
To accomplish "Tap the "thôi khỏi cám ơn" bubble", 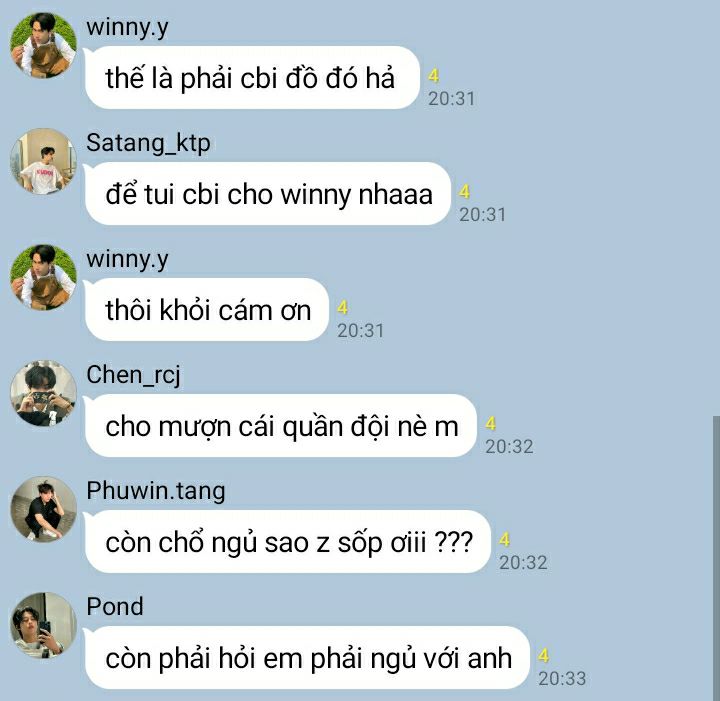I will click(207, 309).
